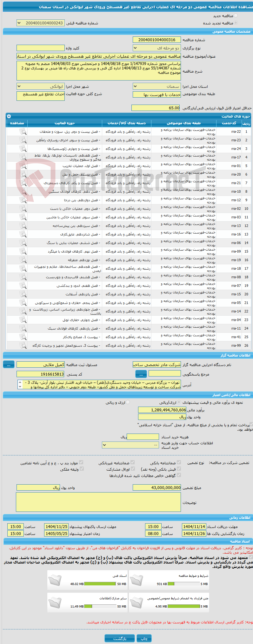Open شماره مناقصه قبلی dropdown
This screenshot has height=644, width=253.
(41, 23)
